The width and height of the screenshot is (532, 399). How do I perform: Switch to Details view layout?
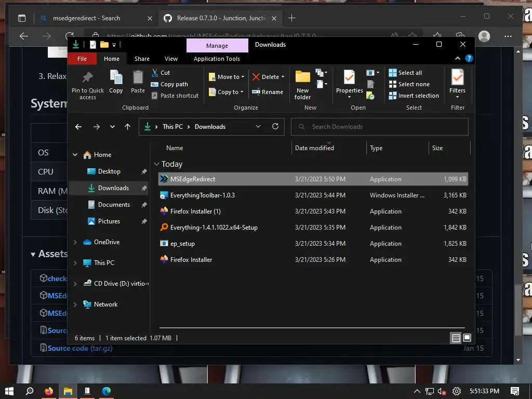click(x=456, y=338)
